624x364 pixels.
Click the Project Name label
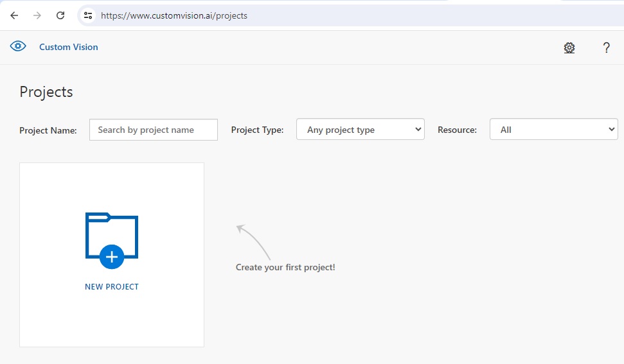click(x=48, y=130)
